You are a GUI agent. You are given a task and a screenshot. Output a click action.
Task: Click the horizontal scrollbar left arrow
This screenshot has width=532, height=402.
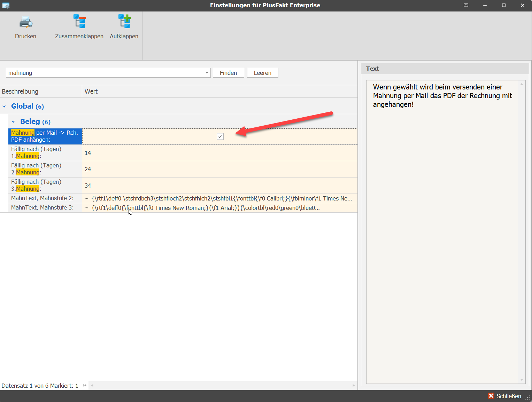click(x=92, y=385)
